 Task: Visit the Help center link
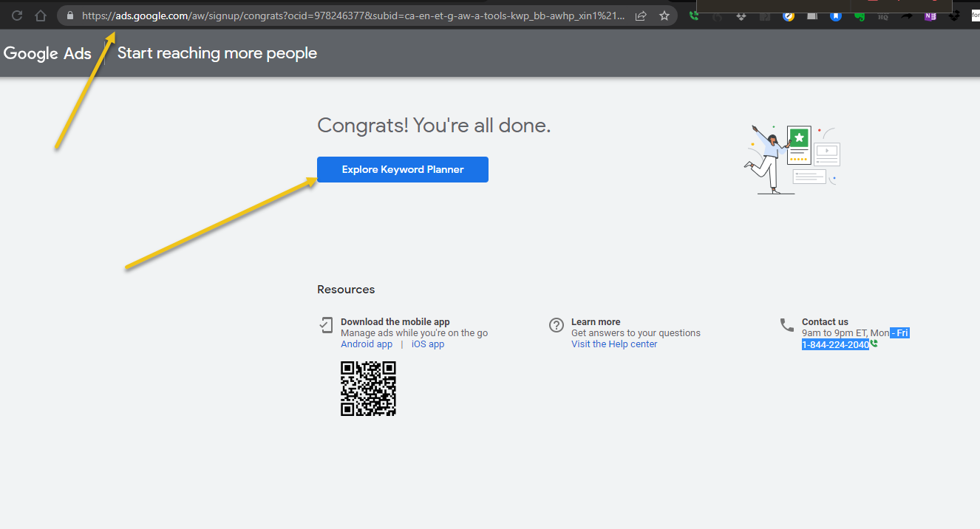click(x=614, y=344)
